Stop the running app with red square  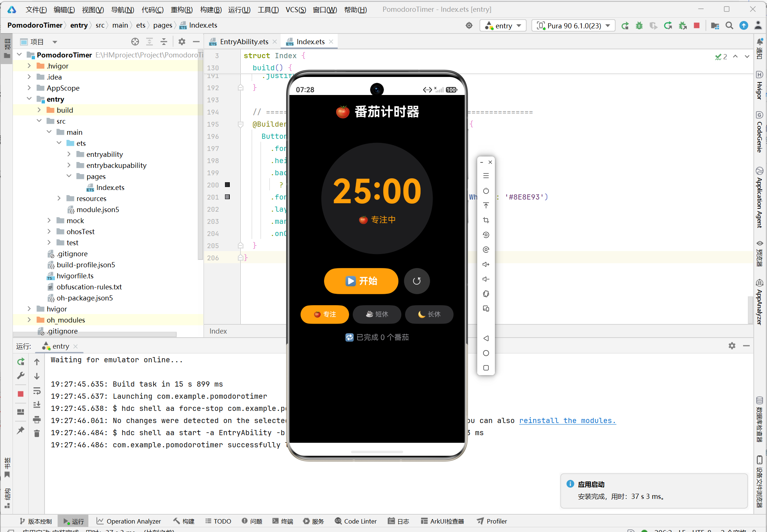click(x=697, y=26)
